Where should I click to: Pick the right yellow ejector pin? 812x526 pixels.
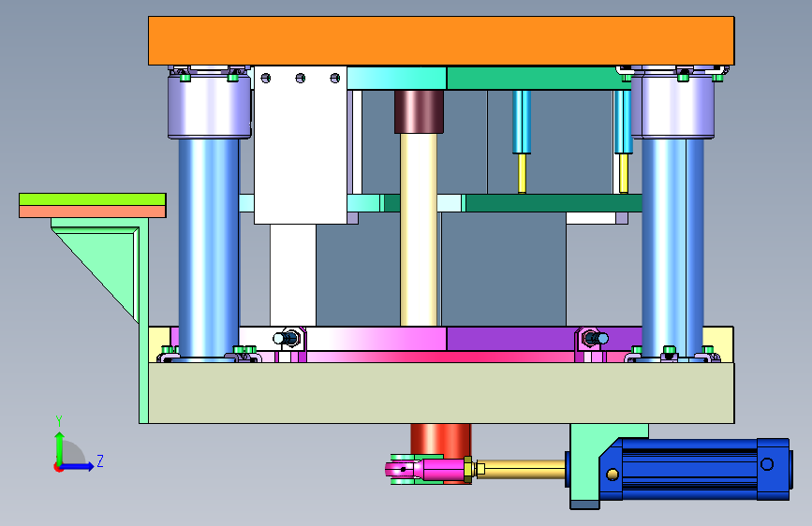click(x=624, y=173)
